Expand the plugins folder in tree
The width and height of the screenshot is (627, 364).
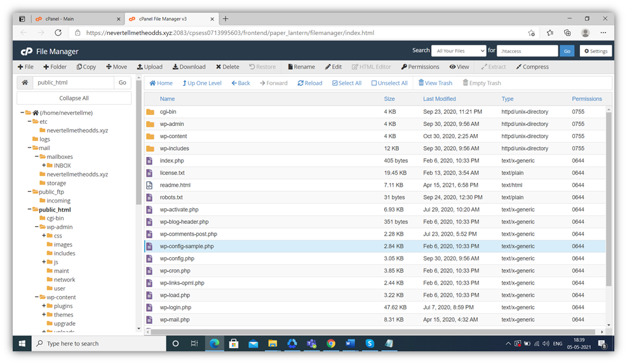(x=44, y=306)
